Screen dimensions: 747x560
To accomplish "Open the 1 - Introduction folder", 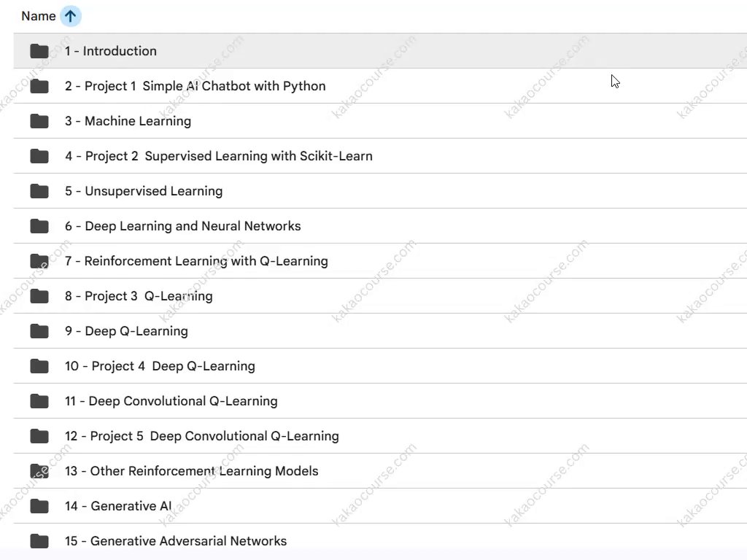I will pyautogui.click(x=110, y=51).
